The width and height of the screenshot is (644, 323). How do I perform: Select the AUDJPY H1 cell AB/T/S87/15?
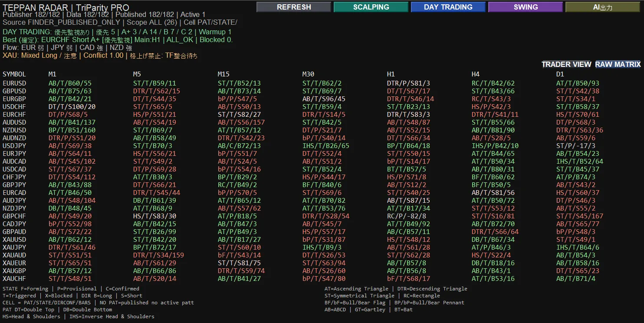point(408,201)
